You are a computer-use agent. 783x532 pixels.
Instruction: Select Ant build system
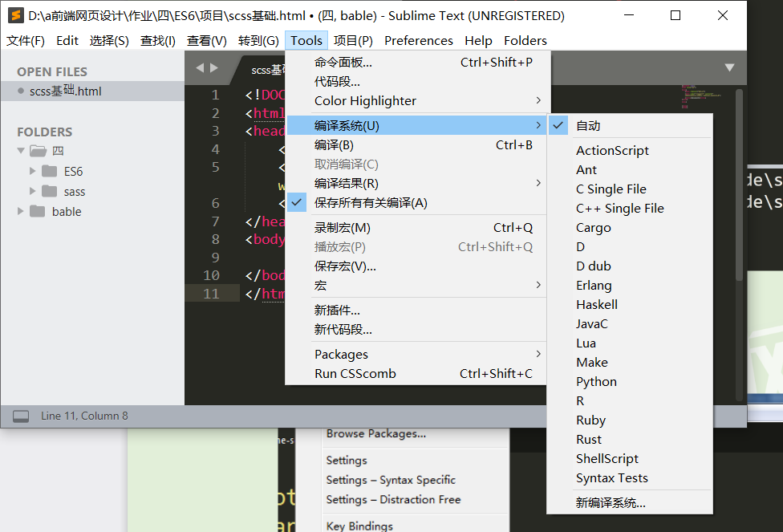pyautogui.click(x=630, y=170)
